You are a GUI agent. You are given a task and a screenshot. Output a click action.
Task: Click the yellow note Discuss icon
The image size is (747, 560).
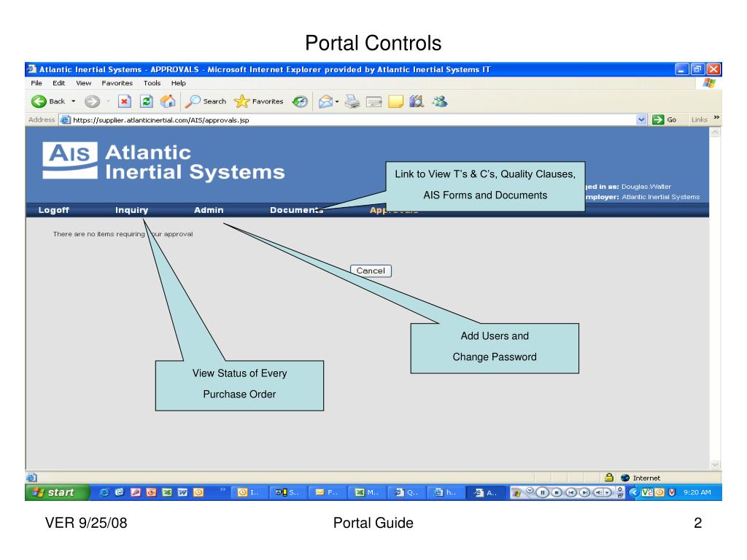click(395, 101)
